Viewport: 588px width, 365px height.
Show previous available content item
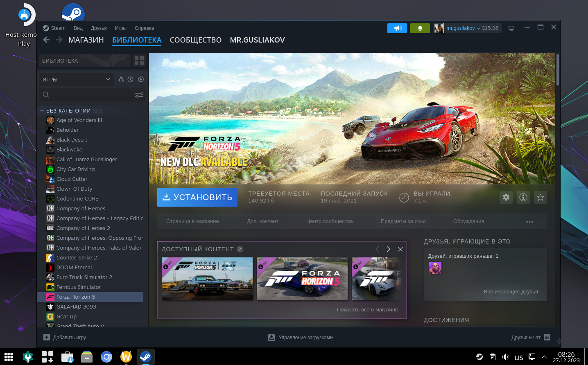377,249
